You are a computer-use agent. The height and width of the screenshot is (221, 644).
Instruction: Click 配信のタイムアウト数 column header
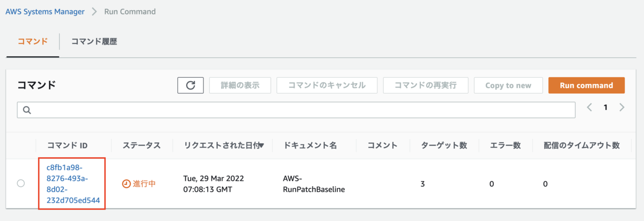[582, 145]
